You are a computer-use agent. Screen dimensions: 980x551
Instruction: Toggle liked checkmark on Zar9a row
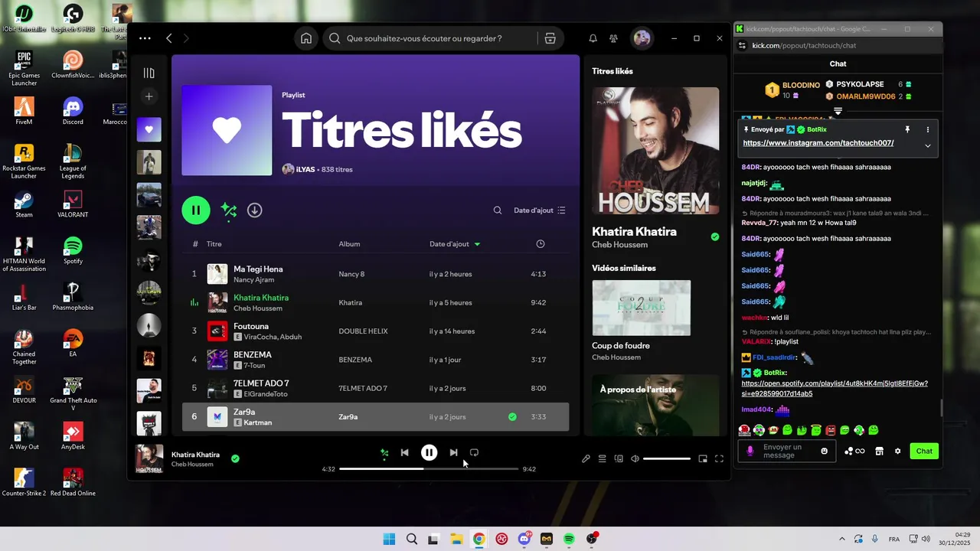[x=512, y=417]
